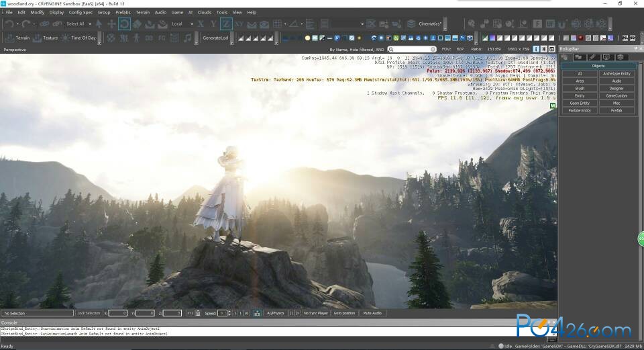Open the empty layer selection combo box
This screenshot has width=644, height=350.
coord(348,24)
